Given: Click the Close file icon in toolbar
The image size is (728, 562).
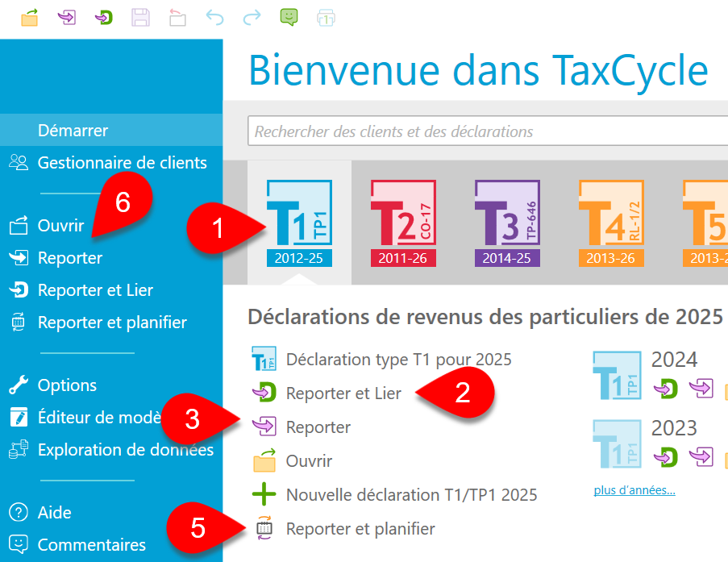Looking at the screenshot, I should (x=177, y=18).
